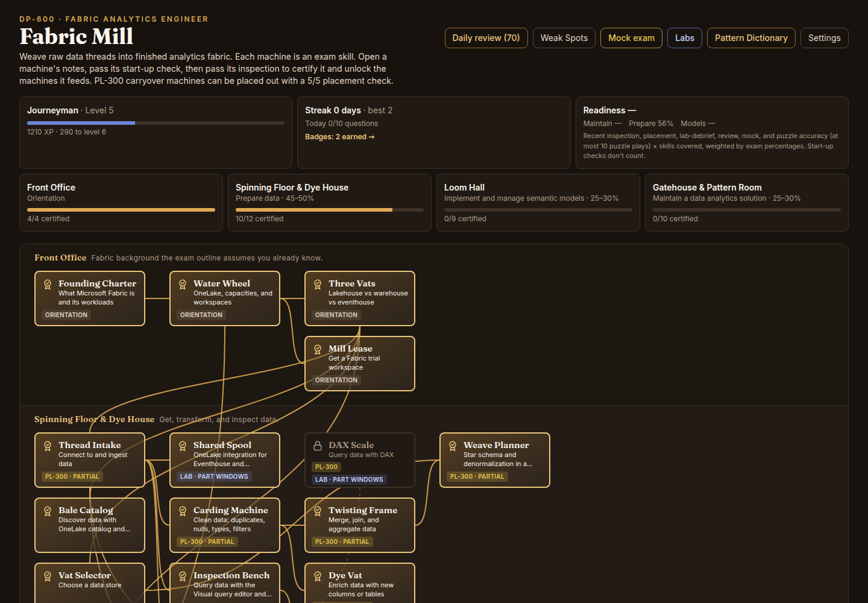
Task: Open the Bale Catalog machine title
Action: click(86, 510)
